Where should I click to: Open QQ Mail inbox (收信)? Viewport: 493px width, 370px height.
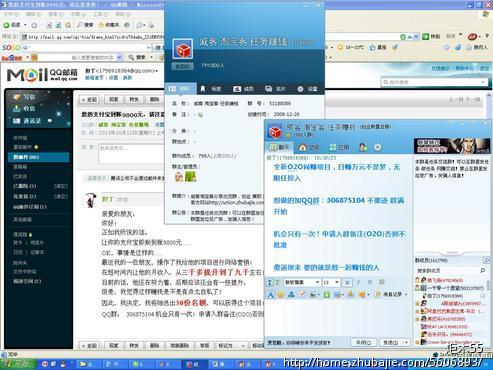point(24,108)
